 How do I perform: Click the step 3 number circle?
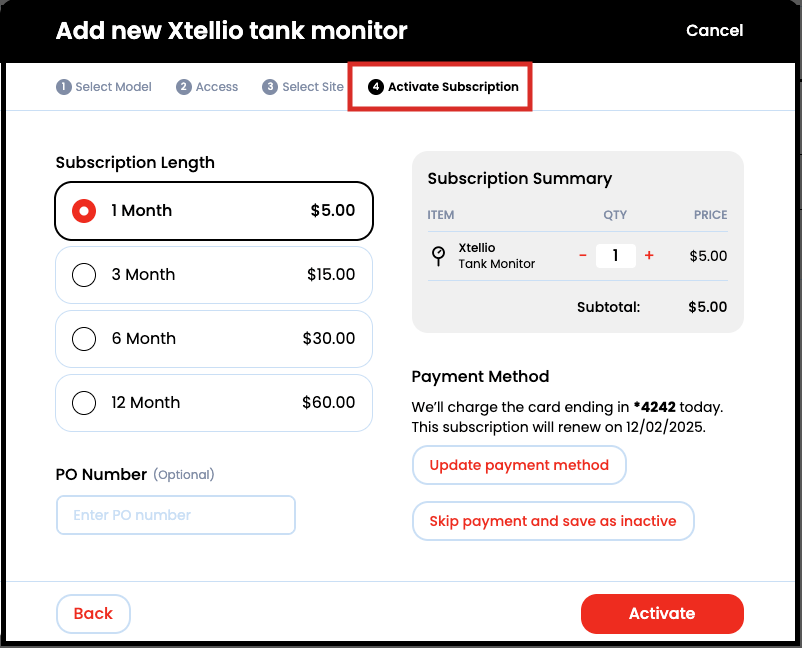pyautogui.click(x=270, y=87)
